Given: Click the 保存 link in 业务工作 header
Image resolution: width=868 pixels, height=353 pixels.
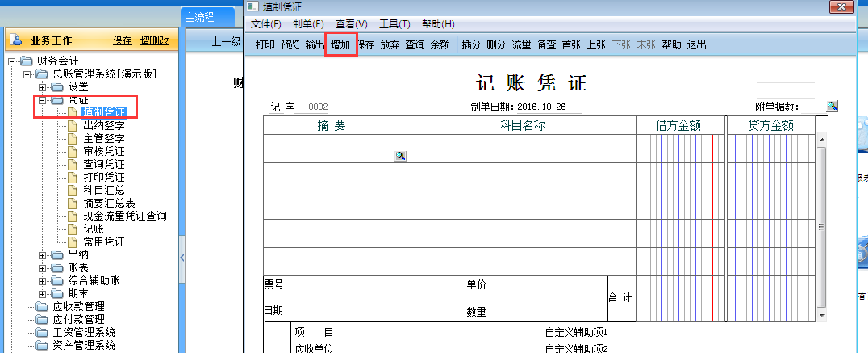Looking at the screenshot, I should click(x=123, y=40).
